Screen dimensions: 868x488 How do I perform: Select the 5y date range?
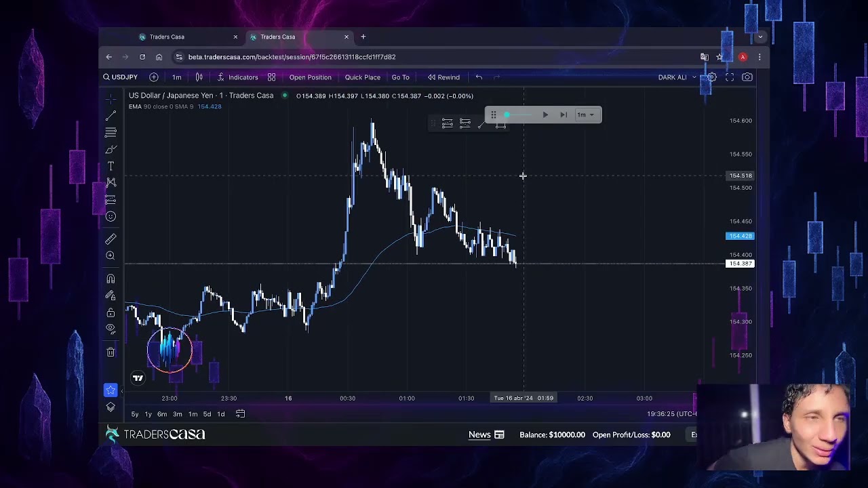135,414
